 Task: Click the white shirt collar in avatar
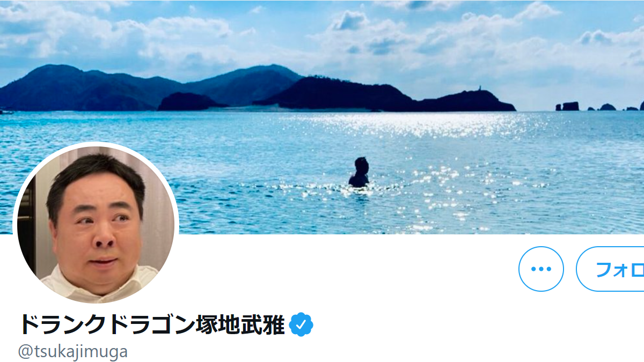pos(97,287)
